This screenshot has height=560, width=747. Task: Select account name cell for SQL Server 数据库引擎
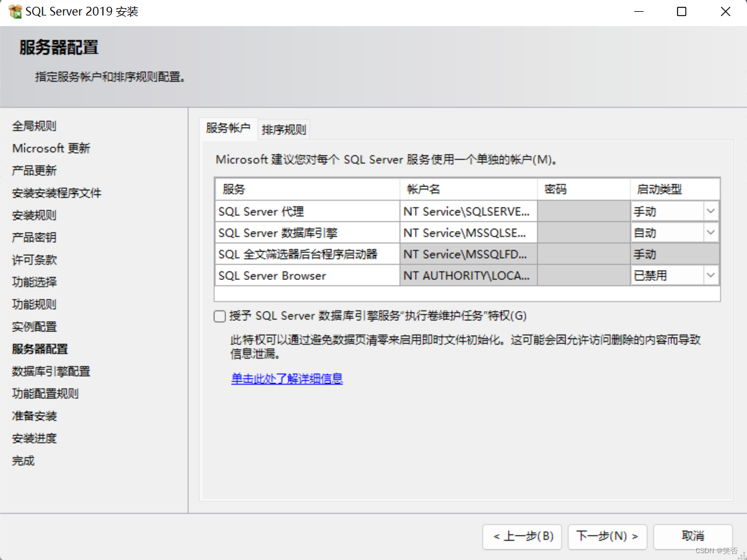[x=468, y=233]
